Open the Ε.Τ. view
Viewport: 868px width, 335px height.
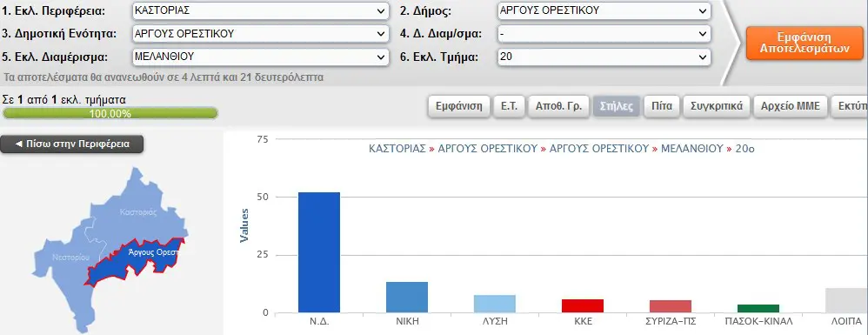(x=509, y=106)
